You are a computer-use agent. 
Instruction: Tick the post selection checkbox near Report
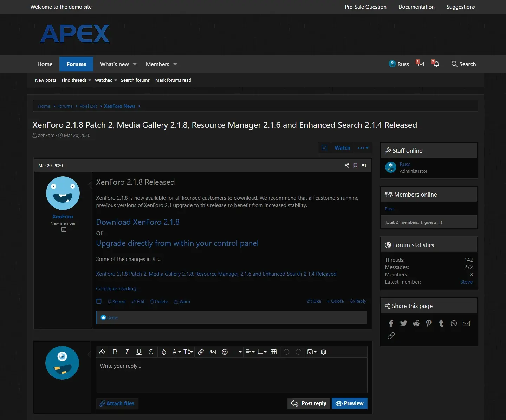pyautogui.click(x=99, y=301)
